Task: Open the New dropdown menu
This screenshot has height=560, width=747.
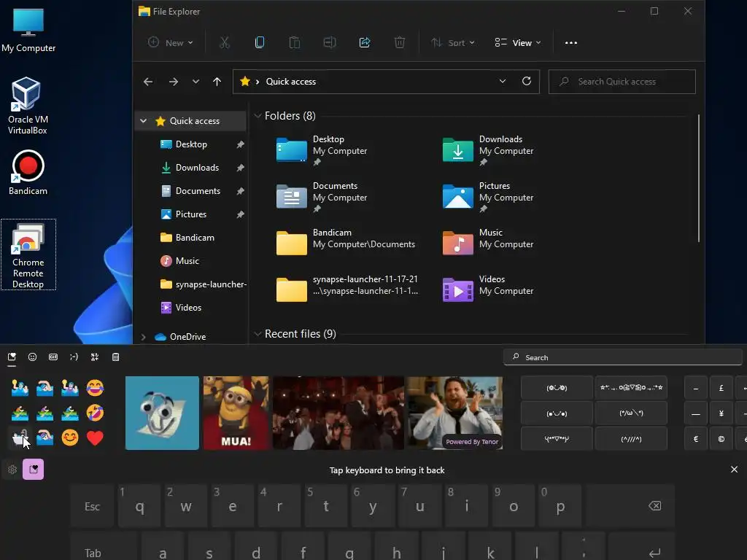Action: coord(170,43)
